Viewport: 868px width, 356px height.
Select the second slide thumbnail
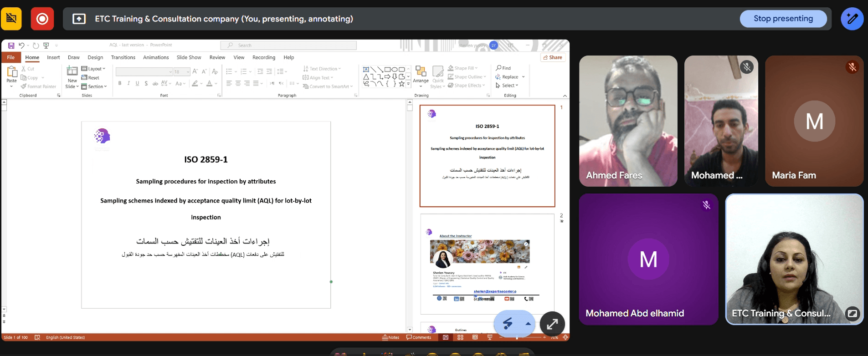pos(487,264)
